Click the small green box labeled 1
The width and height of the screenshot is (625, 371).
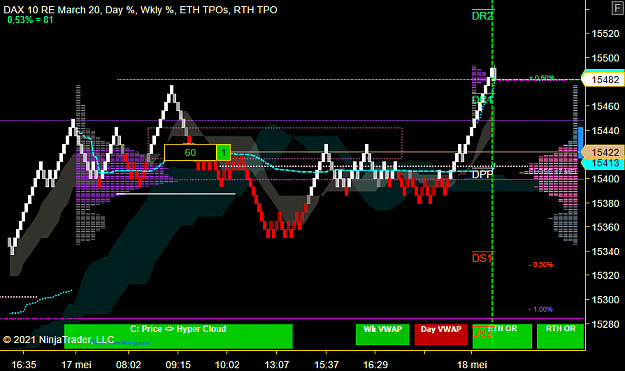click(224, 153)
